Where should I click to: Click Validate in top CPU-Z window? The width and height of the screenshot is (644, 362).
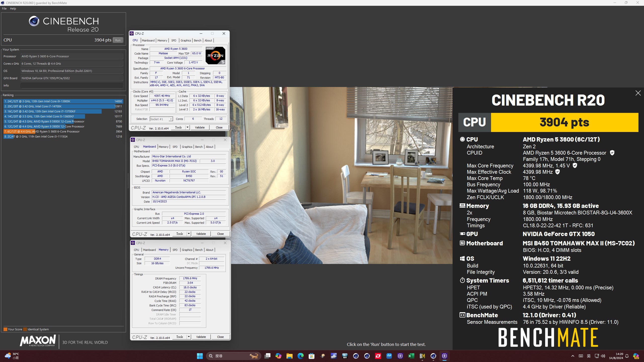click(x=200, y=127)
